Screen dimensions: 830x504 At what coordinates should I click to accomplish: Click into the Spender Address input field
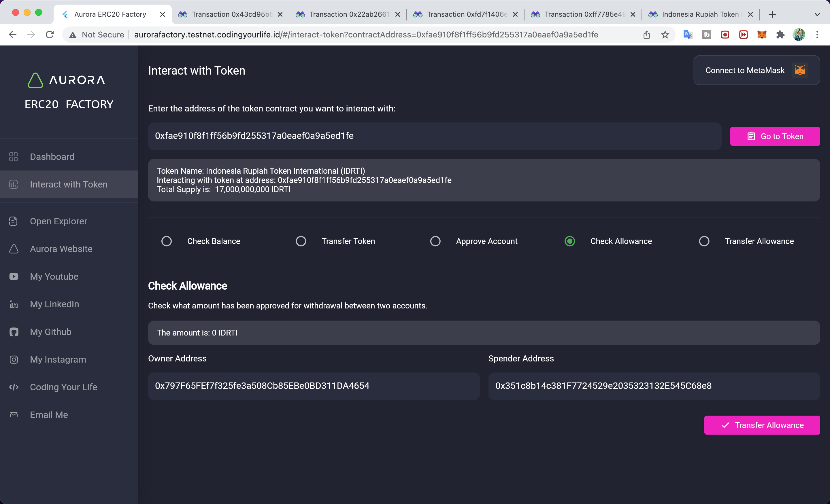point(654,386)
